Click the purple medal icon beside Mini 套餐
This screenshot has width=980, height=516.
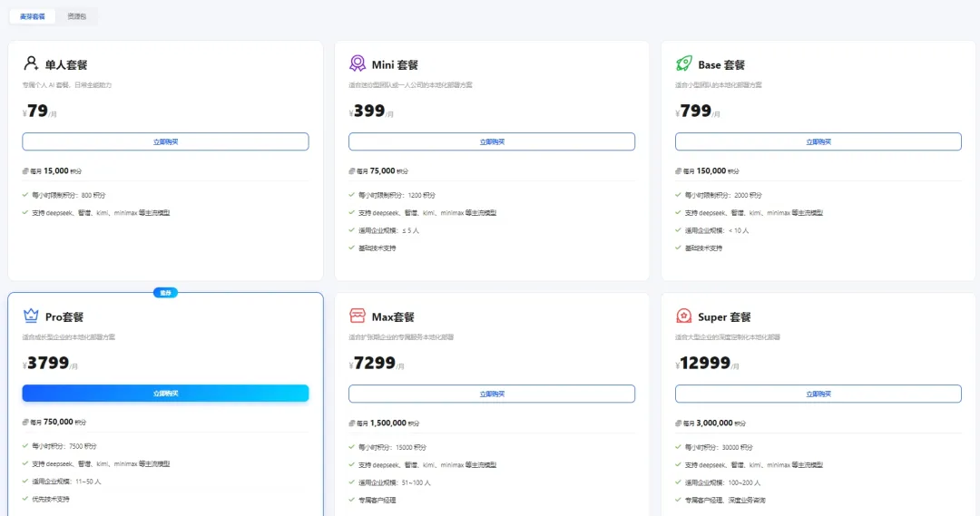(358, 63)
